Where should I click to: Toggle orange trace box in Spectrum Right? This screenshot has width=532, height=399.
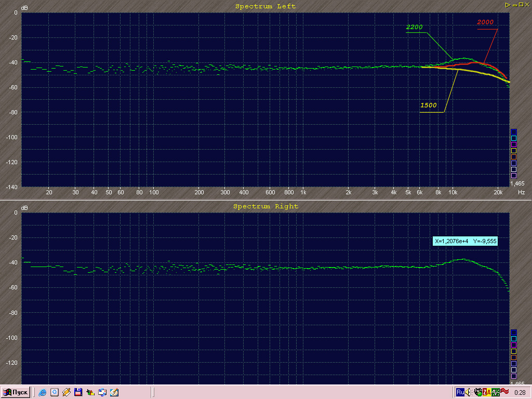tap(514, 357)
